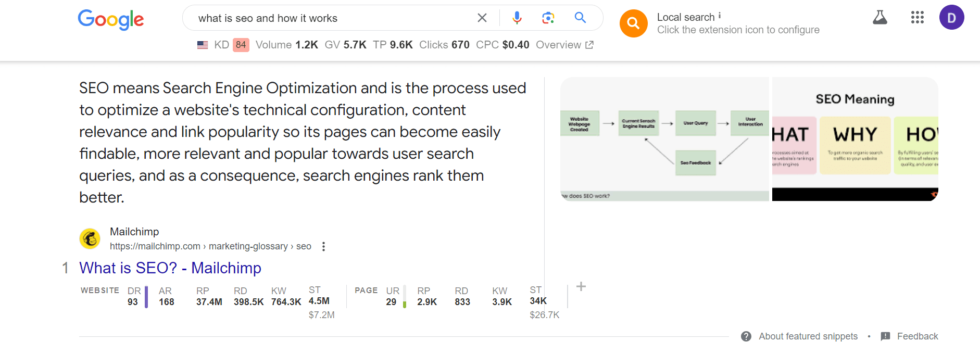Click the page UR 29 metric
This screenshot has height=353, width=980.
pos(393,296)
